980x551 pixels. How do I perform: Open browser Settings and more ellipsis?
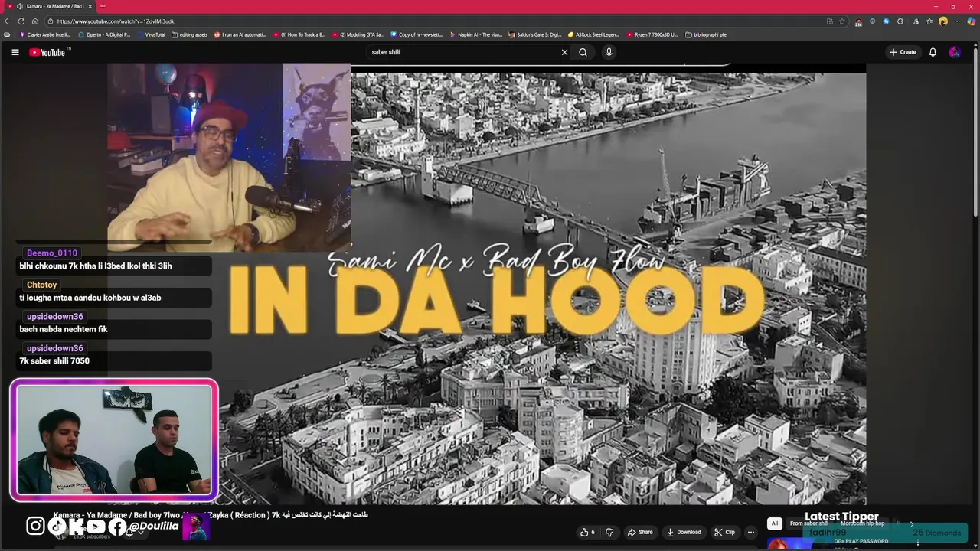click(x=957, y=21)
